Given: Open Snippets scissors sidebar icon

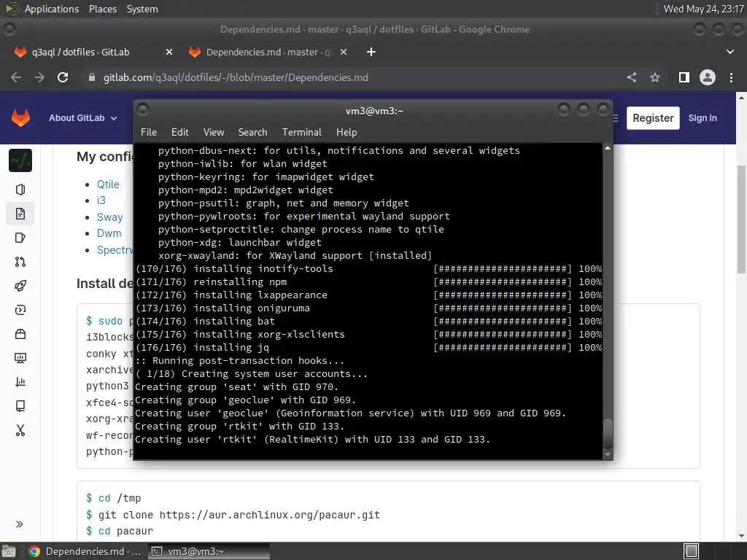Looking at the screenshot, I should pyautogui.click(x=20, y=430).
